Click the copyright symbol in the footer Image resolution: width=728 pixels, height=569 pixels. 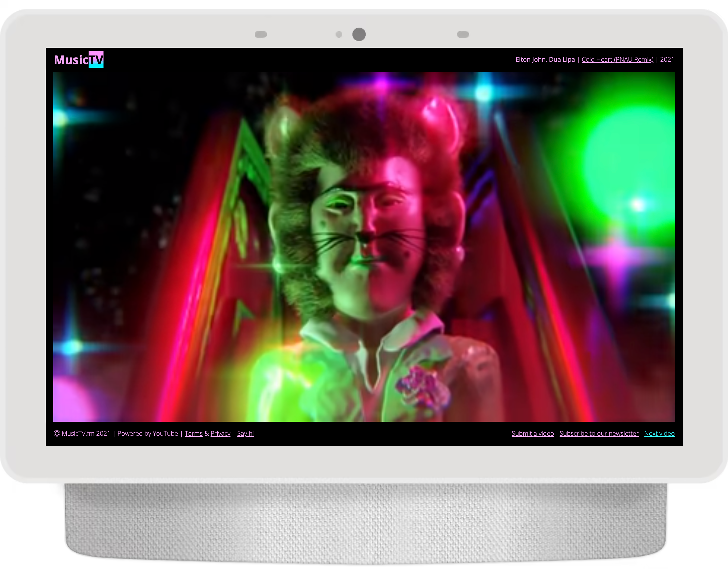(57, 433)
